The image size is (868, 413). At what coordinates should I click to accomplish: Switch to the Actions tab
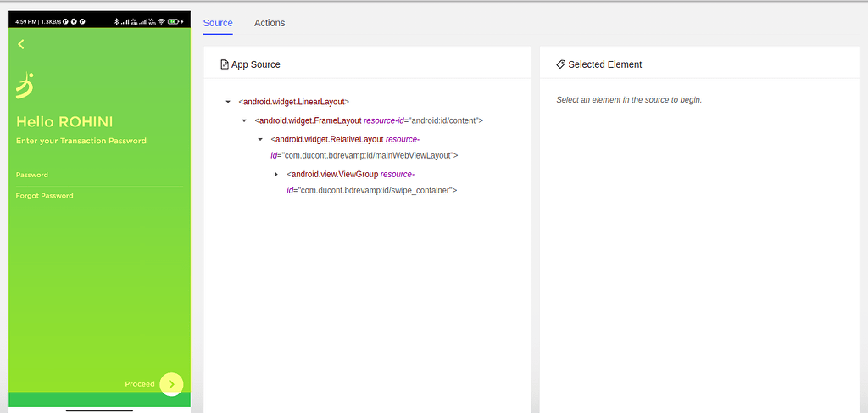click(x=270, y=23)
